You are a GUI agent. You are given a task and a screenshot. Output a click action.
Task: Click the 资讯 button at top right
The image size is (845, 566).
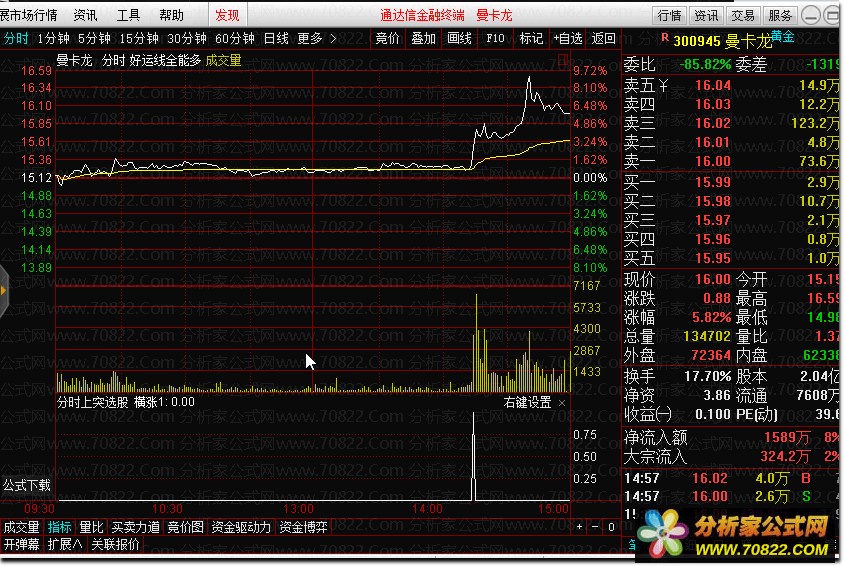(x=707, y=16)
